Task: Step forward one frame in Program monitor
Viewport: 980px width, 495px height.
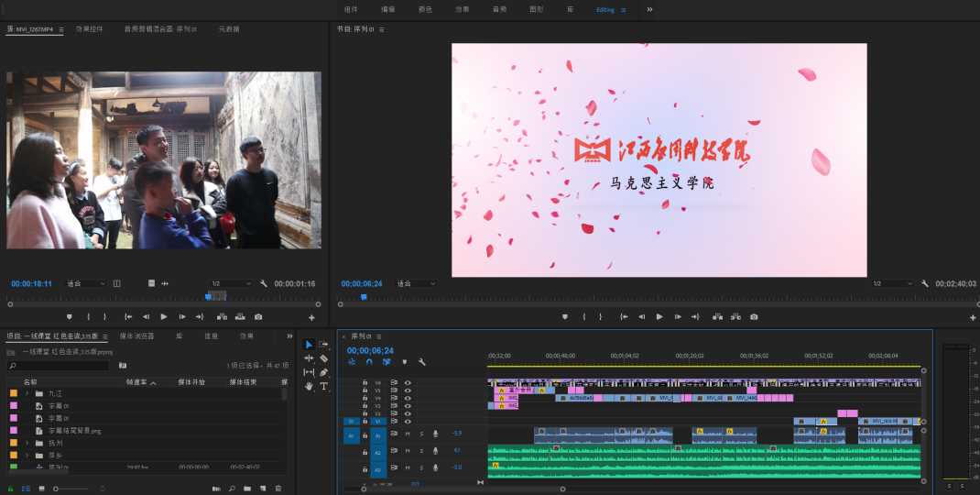Action: (x=678, y=317)
